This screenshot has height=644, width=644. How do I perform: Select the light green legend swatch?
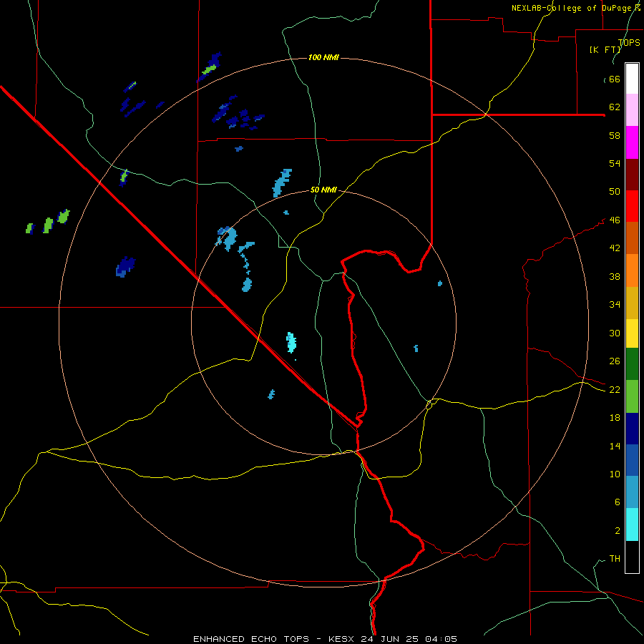point(632,396)
